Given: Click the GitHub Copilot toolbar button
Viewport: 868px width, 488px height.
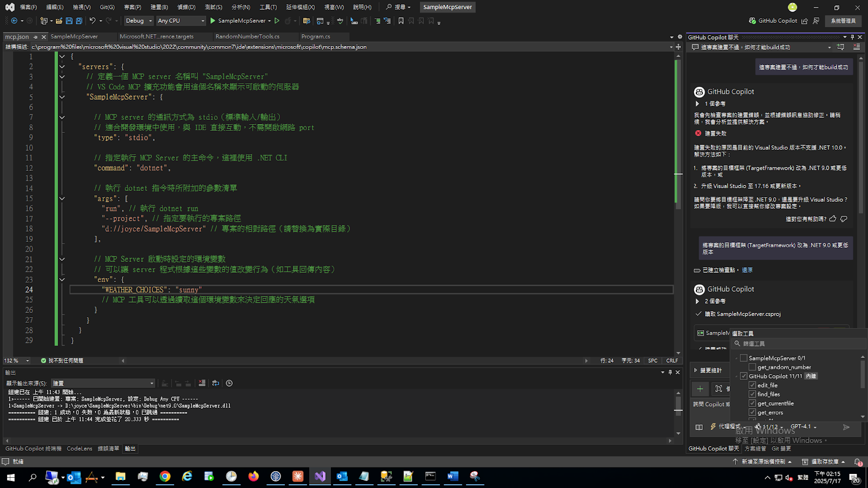Looking at the screenshot, I should pyautogui.click(x=773, y=21).
